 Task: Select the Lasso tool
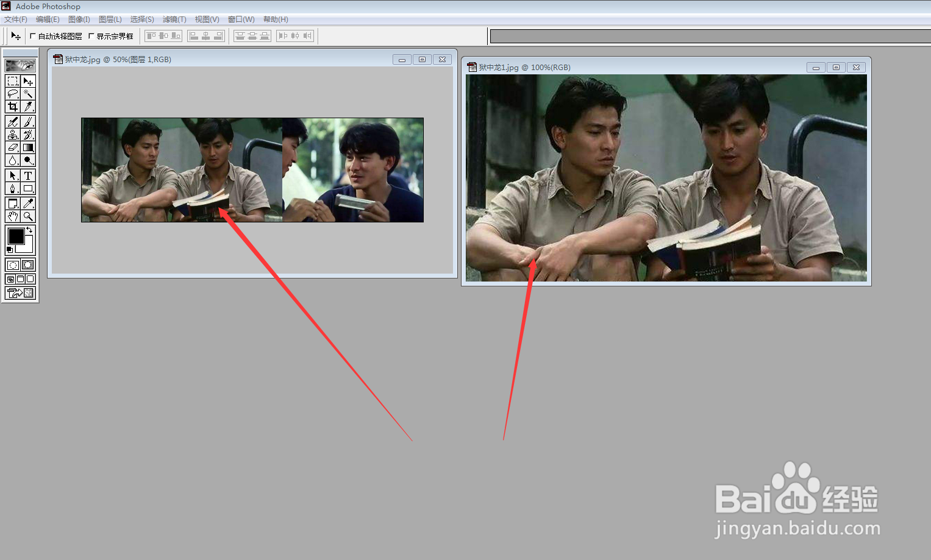click(x=12, y=94)
